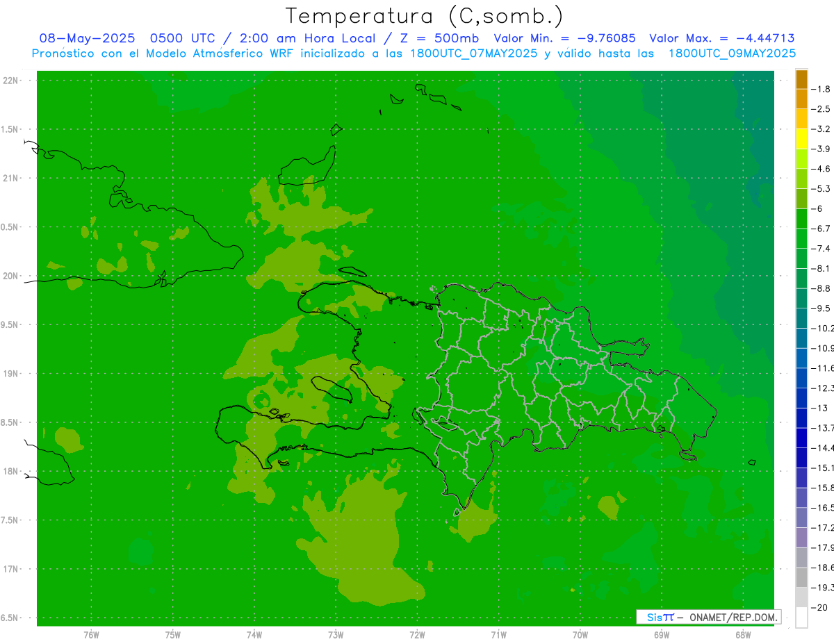Click the '70W' longitude label
The height and width of the screenshot is (644, 834).
pyautogui.click(x=580, y=635)
